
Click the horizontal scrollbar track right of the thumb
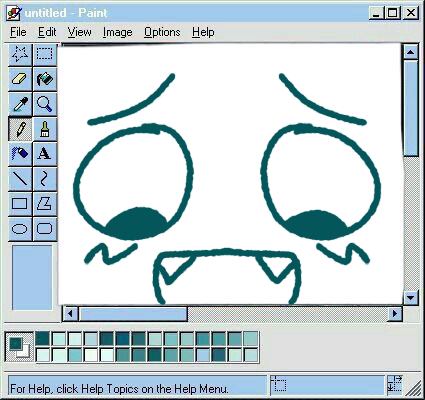pos(287,314)
